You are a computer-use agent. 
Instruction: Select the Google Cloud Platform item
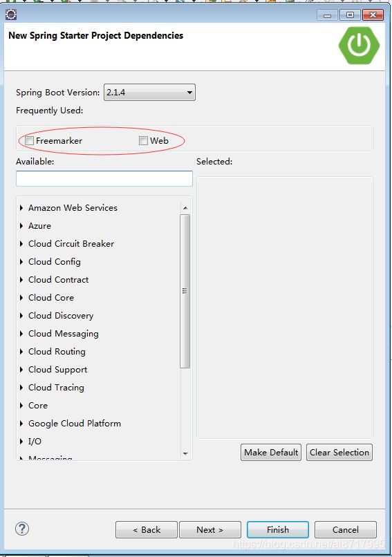tap(75, 424)
